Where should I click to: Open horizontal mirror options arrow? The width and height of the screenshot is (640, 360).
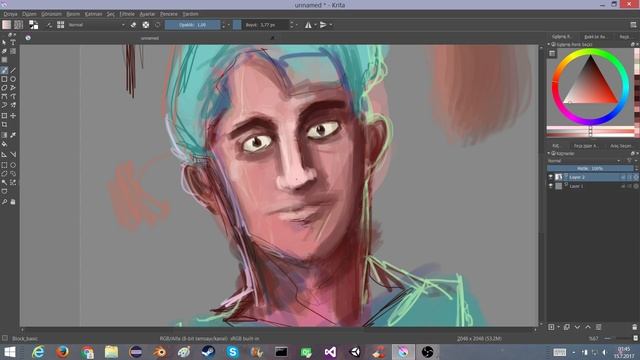315,25
